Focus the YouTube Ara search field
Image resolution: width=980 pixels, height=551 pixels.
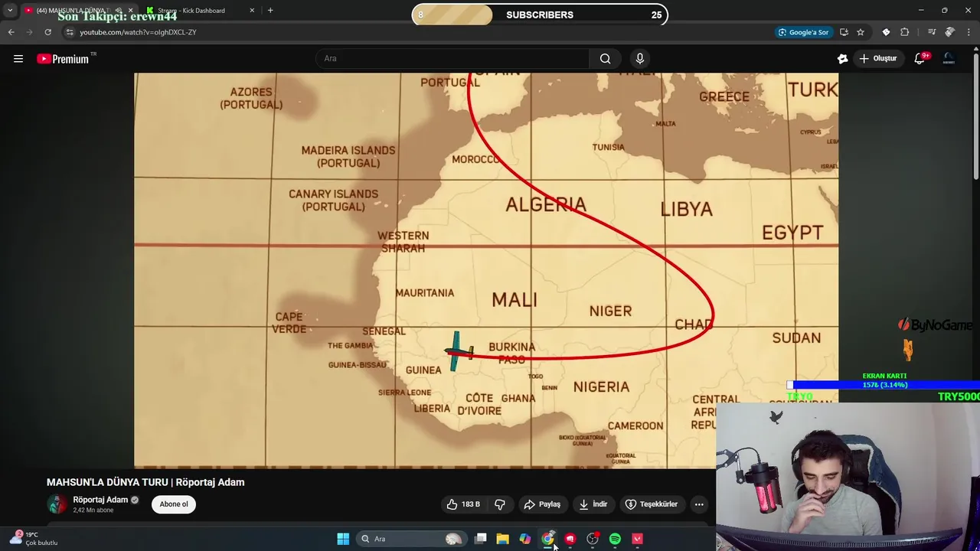[x=452, y=59]
